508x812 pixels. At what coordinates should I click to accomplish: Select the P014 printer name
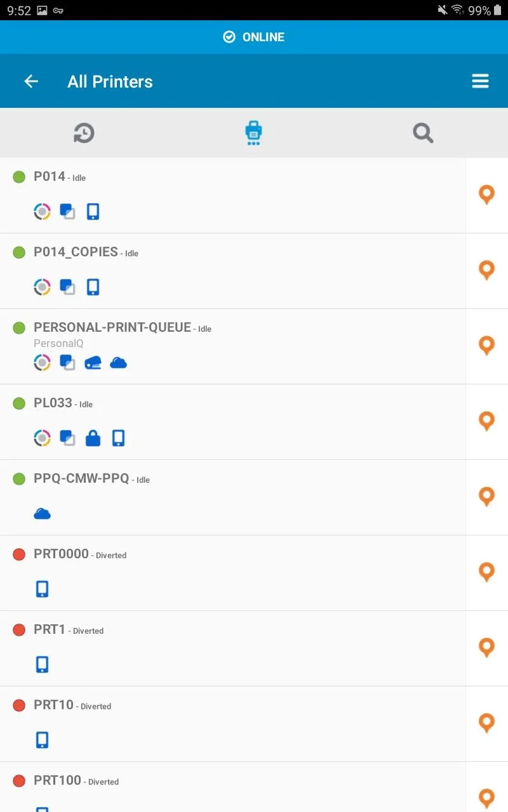(50, 176)
